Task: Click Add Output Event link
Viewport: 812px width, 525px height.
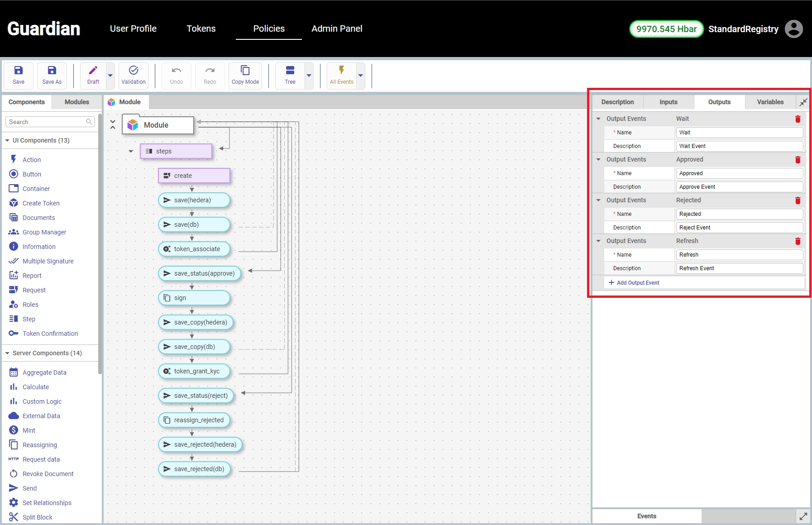Action: coord(634,282)
